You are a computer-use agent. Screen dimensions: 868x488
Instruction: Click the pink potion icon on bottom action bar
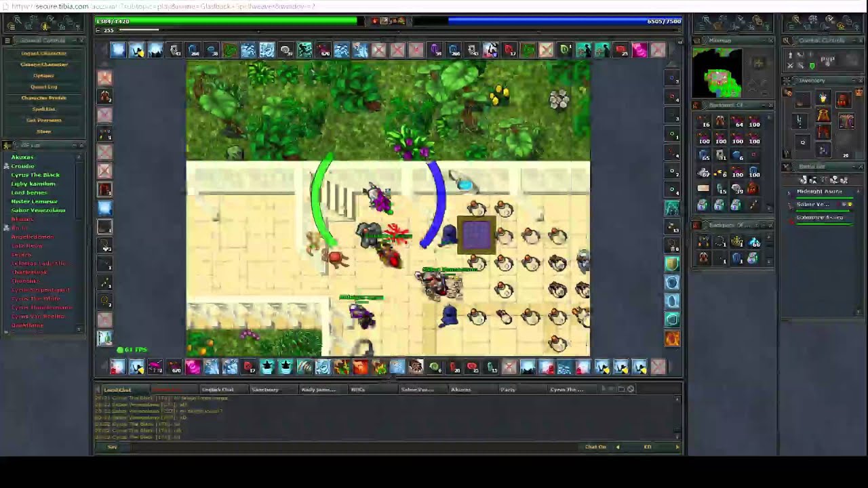(x=193, y=367)
